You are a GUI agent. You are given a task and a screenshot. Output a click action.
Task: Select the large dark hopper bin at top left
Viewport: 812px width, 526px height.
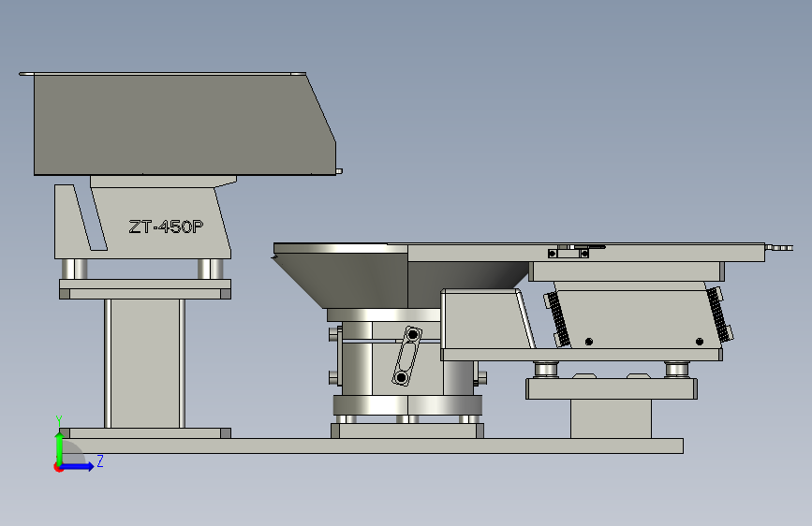coord(184,124)
